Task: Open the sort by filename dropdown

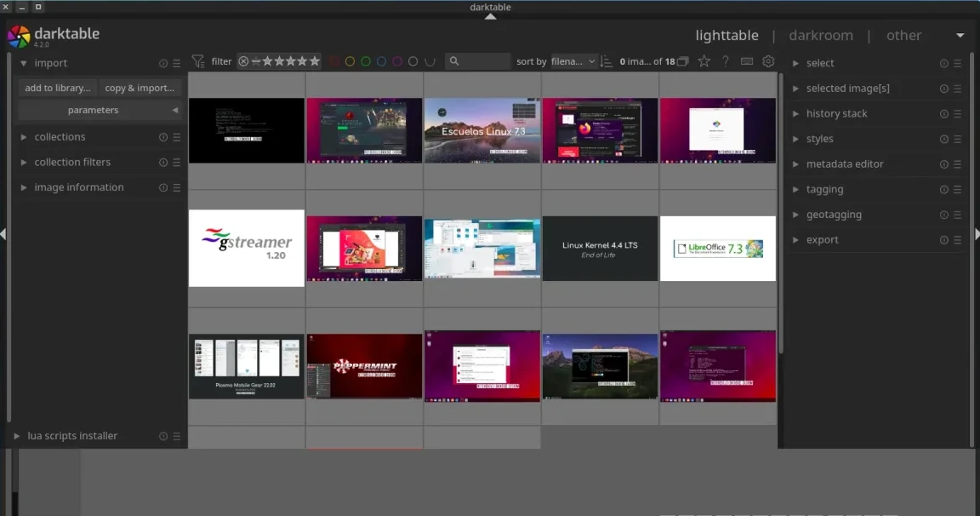Action: coord(573,61)
